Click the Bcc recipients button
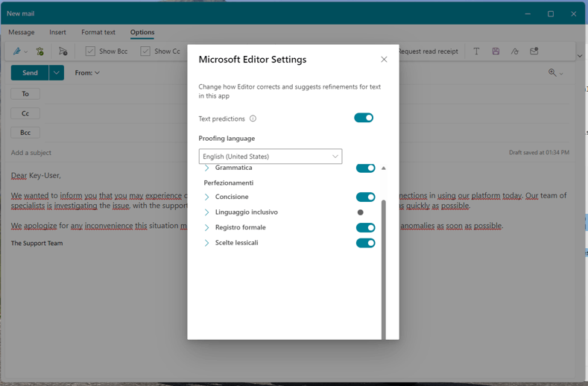 pyautogui.click(x=25, y=133)
